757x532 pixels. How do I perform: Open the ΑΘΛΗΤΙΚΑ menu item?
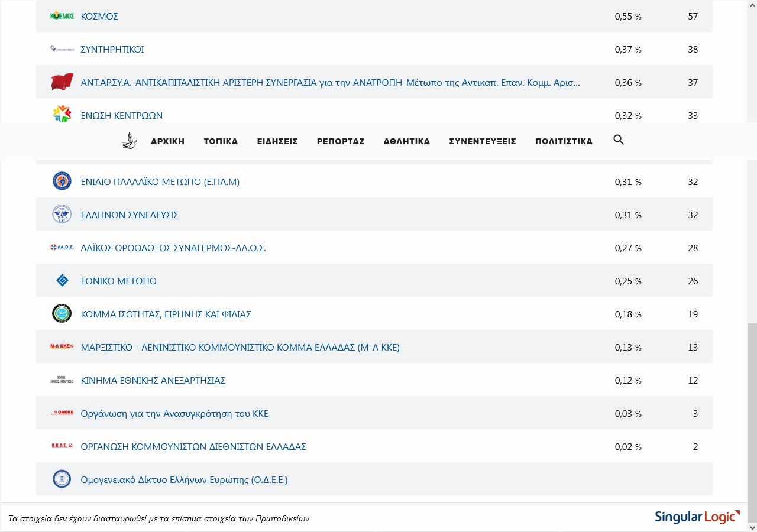click(406, 141)
